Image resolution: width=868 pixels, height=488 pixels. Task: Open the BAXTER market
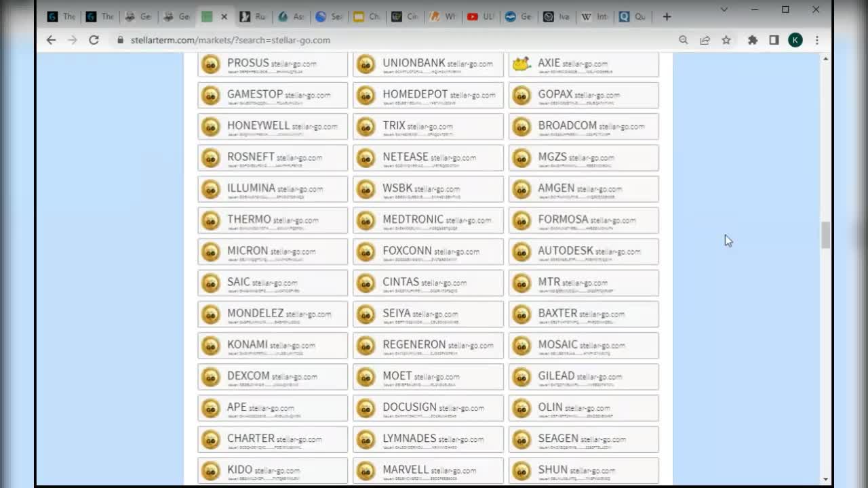tap(584, 314)
